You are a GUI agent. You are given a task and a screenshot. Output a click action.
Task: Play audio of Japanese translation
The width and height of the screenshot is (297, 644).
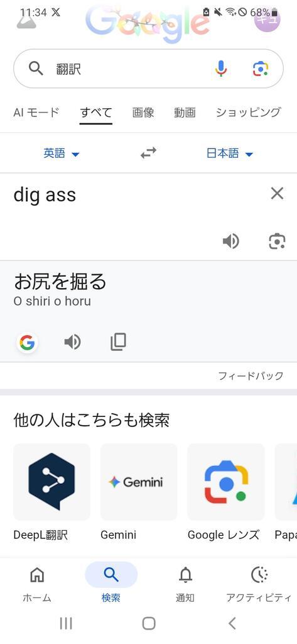[x=73, y=342]
